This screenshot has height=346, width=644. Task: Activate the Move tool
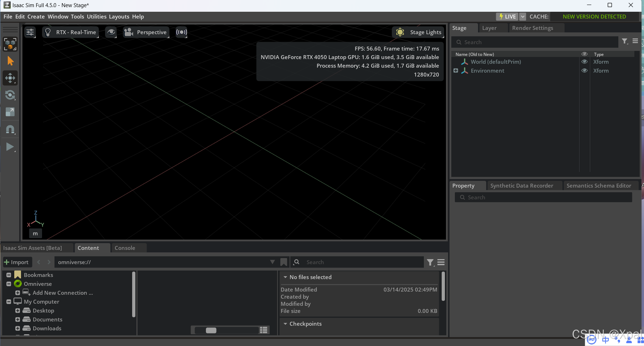point(10,78)
